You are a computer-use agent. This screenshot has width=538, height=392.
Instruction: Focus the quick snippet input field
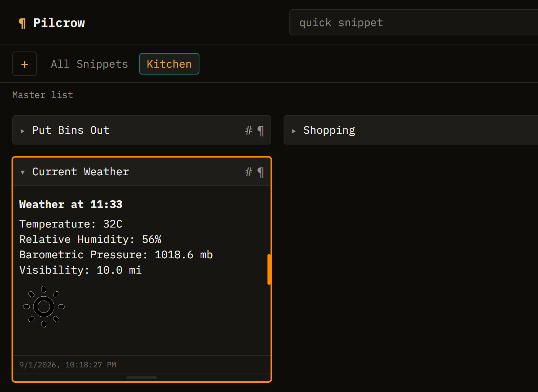414,22
